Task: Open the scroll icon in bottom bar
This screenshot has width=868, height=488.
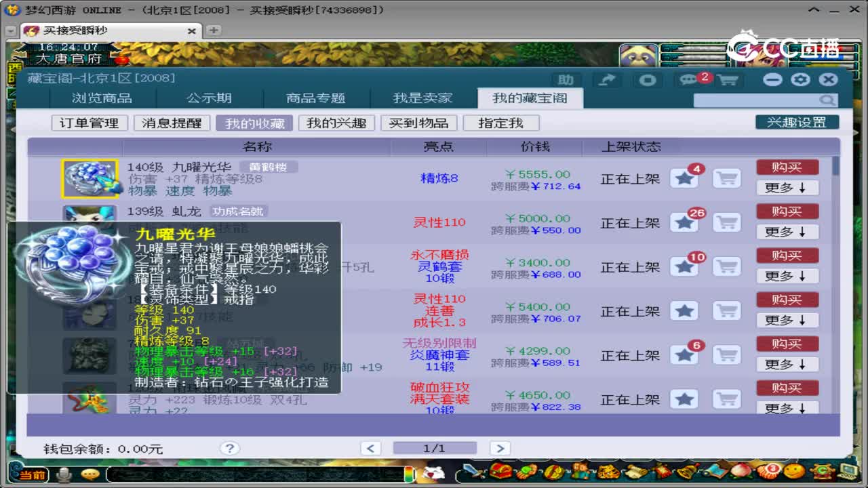Action: point(635,472)
